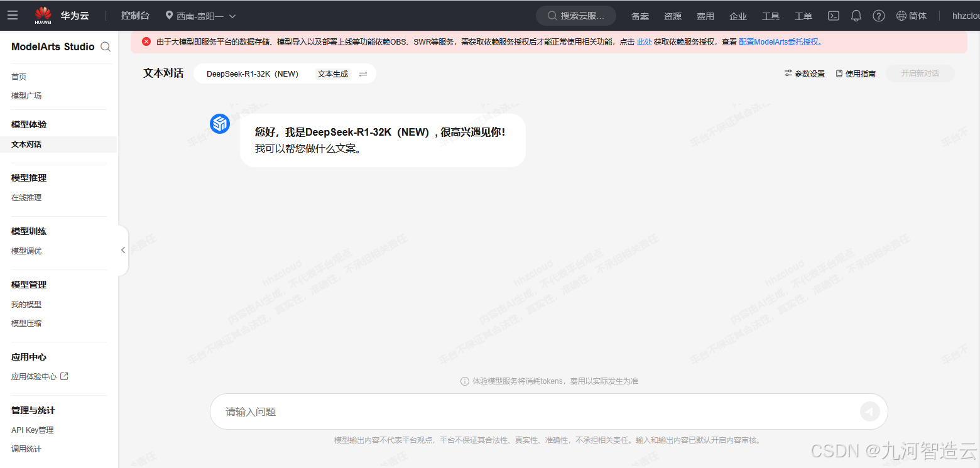Switch language via 简体 globe

point(912,16)
